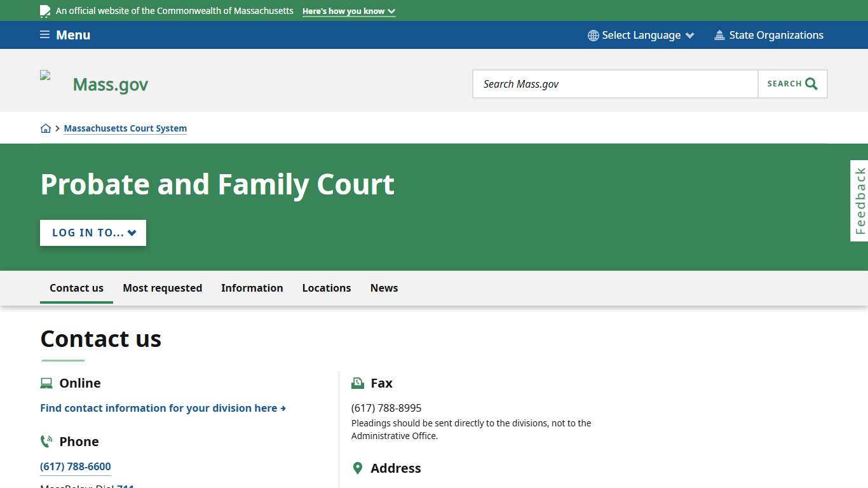Click the home icon in the breadcrumb
868x488 pixels.
(x=46, y=128)
